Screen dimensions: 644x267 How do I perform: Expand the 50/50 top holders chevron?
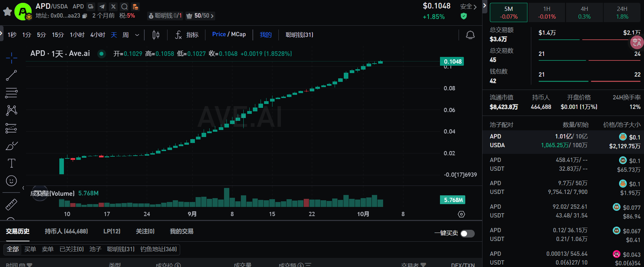(212, 16)
